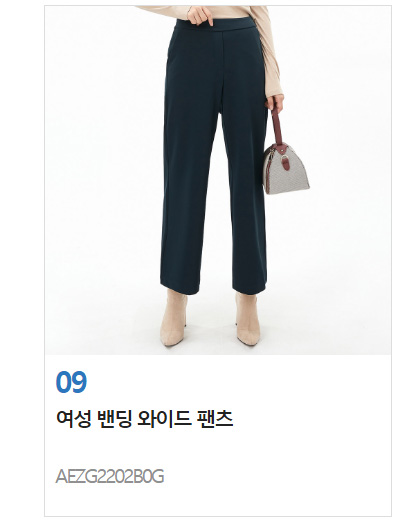The height and width of the screenshot is (527, 400).
Task: Click the burgundy clasp on the handbag
Action: pos(286,162)
